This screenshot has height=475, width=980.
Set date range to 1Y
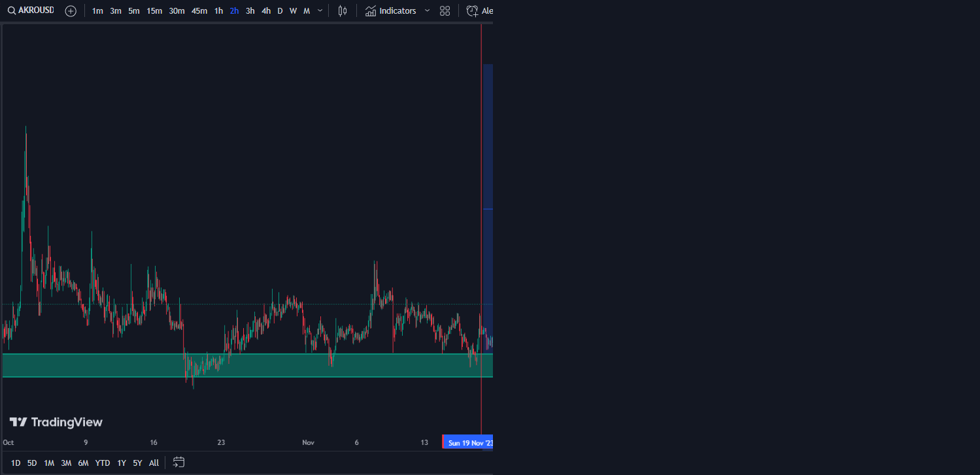[x=122, y=463]
